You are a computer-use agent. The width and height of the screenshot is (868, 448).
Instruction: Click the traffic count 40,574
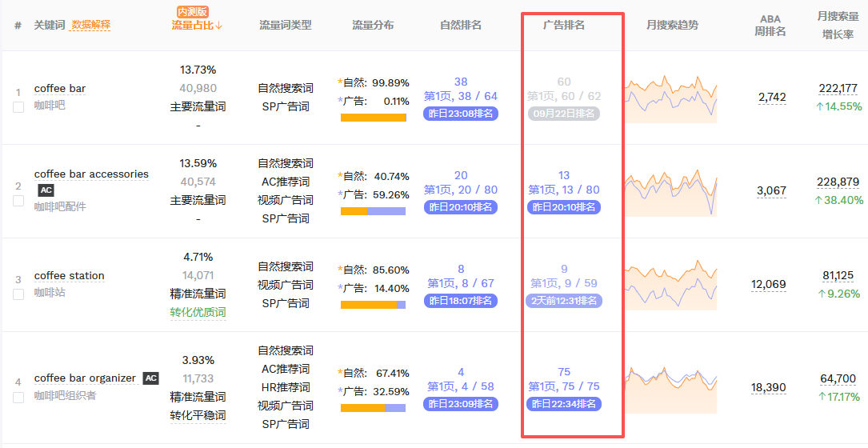click(198, 182)
